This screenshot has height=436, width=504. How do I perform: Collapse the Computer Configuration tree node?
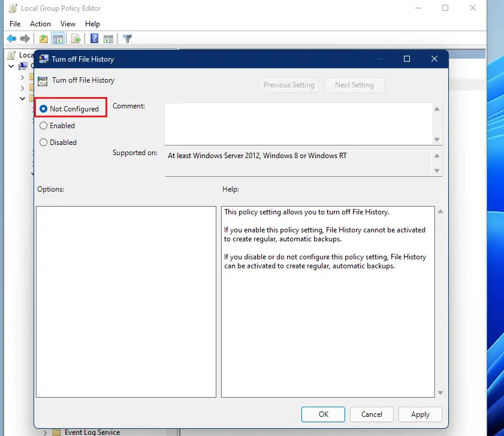[11, 66]
